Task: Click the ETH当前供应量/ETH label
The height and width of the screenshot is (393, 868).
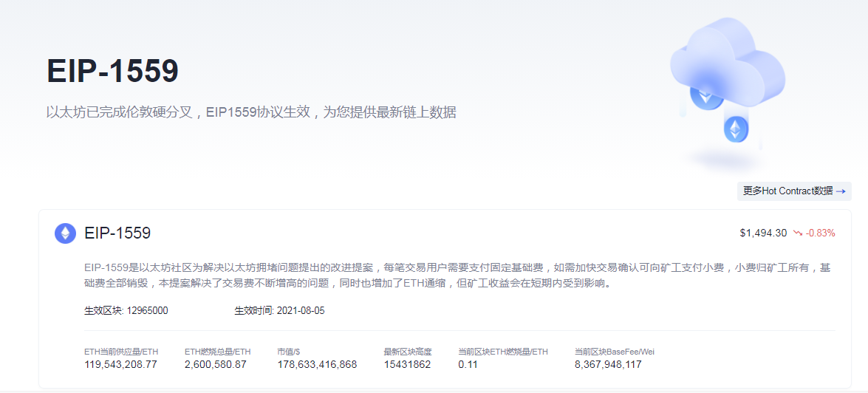Action: pyautogui.click(x=121, y=352)
